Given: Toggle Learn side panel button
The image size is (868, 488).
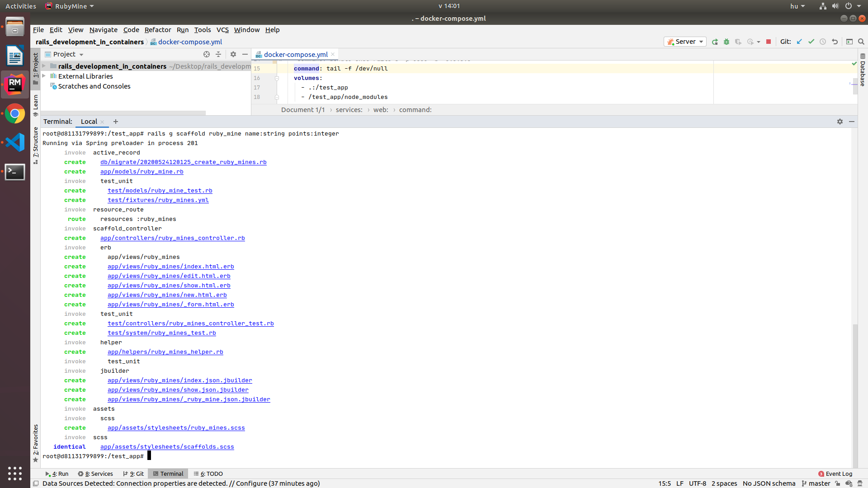Looking at the screenshot, I should point(36,105).
